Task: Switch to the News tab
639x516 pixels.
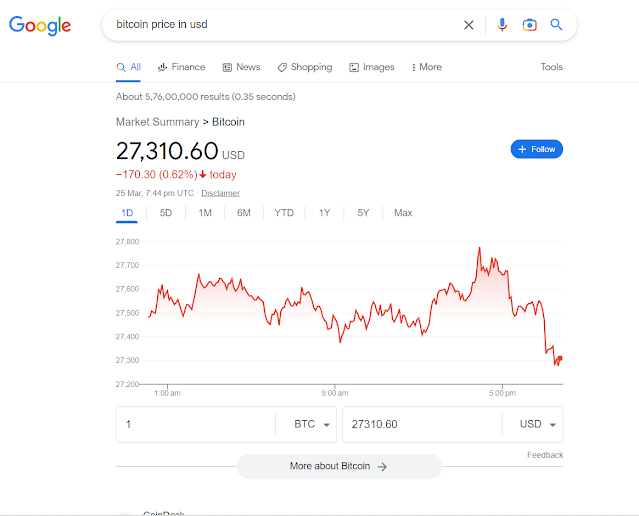Action: point(241,67)
